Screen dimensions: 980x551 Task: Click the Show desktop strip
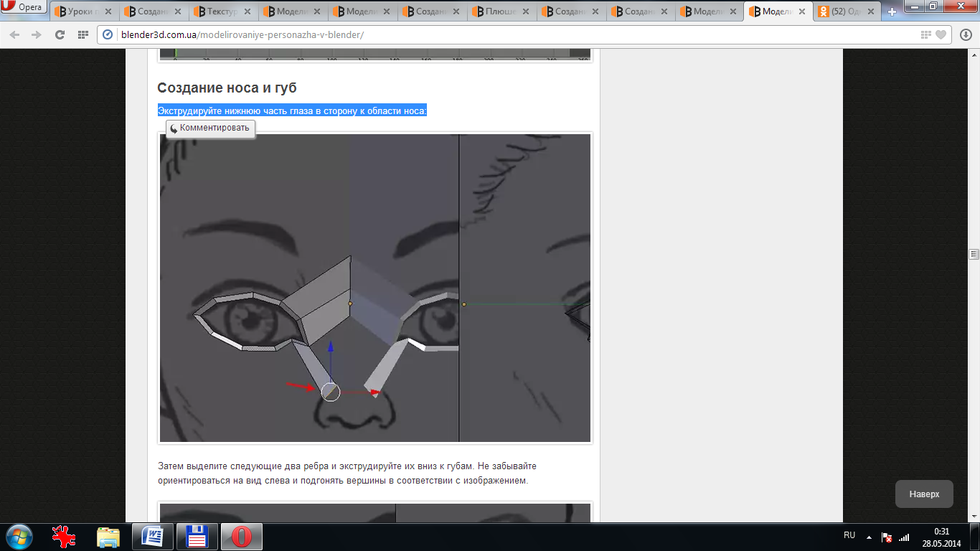coord(975,537)
